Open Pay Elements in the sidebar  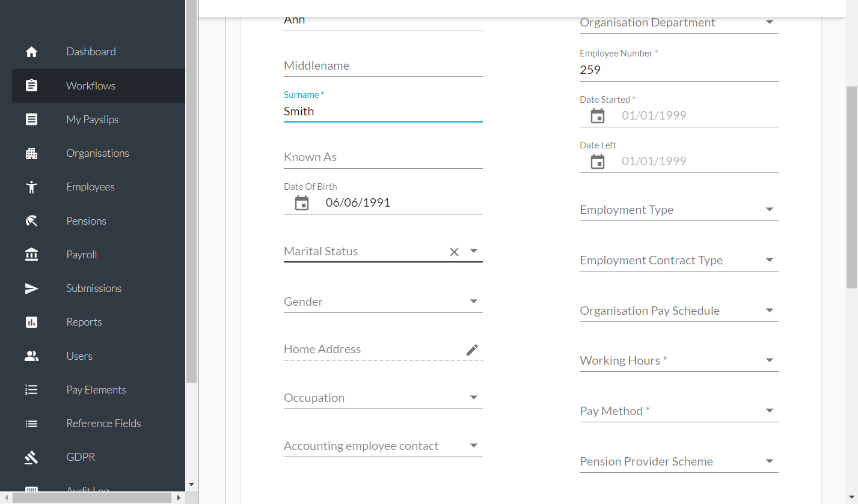(99, 390)
